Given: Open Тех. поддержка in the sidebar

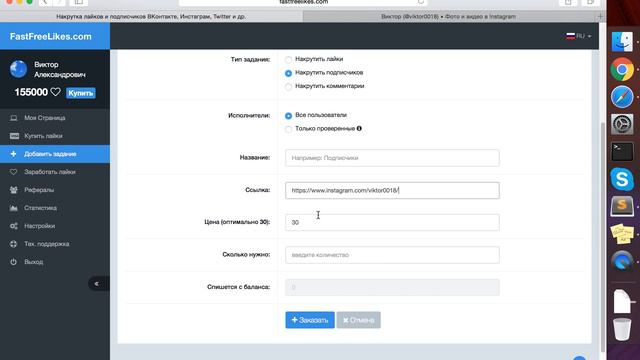Looking at the screenshot, I should pos(55,244).
